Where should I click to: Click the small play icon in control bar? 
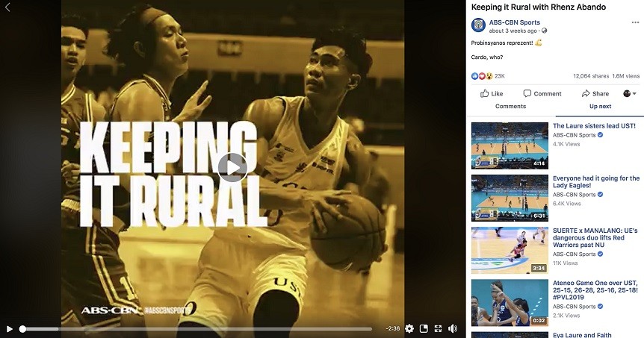10,328
